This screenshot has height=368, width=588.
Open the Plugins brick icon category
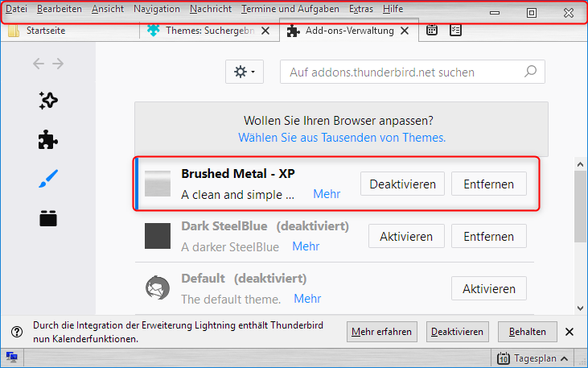point(48,218)
